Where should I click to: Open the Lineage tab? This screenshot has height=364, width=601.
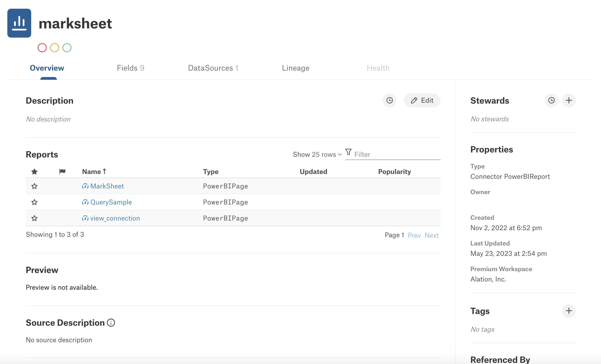(x=296, y=68)
